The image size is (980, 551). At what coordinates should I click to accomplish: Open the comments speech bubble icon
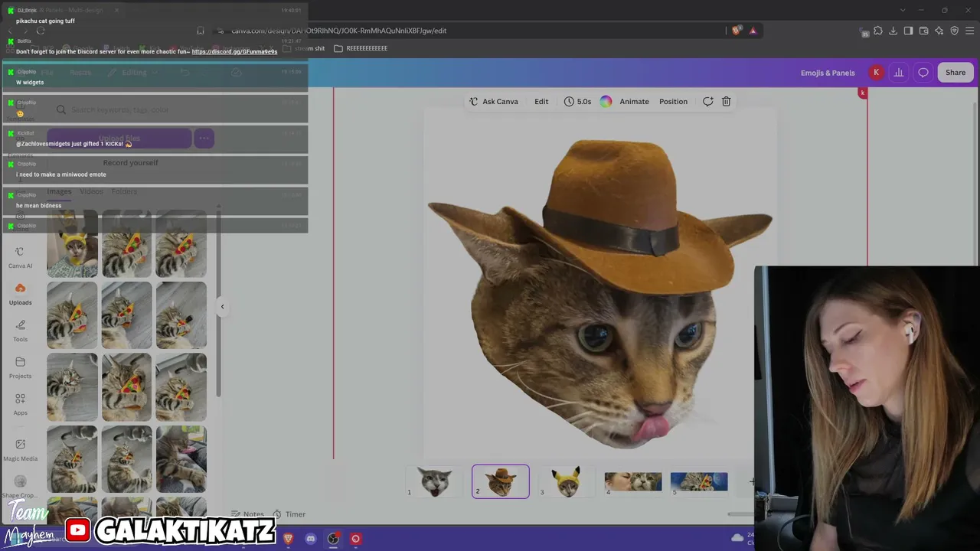(x=923, y=73)
